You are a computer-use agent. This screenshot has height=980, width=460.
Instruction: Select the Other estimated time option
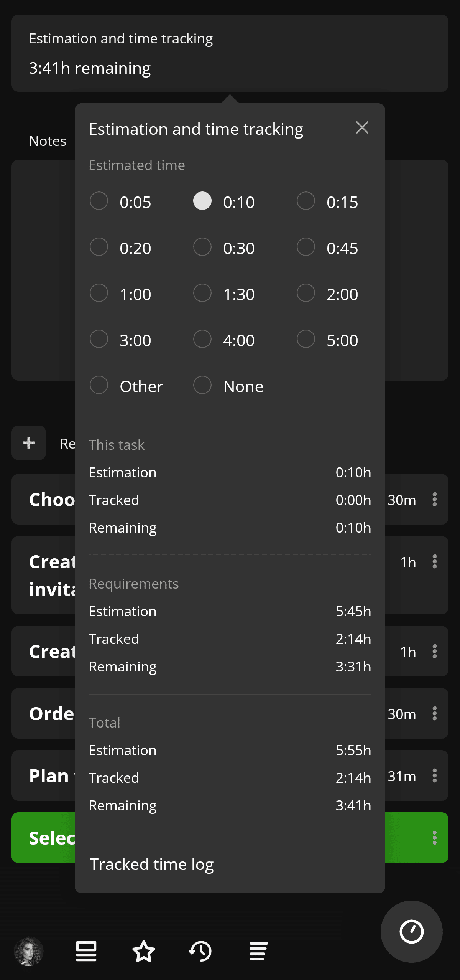99,385
